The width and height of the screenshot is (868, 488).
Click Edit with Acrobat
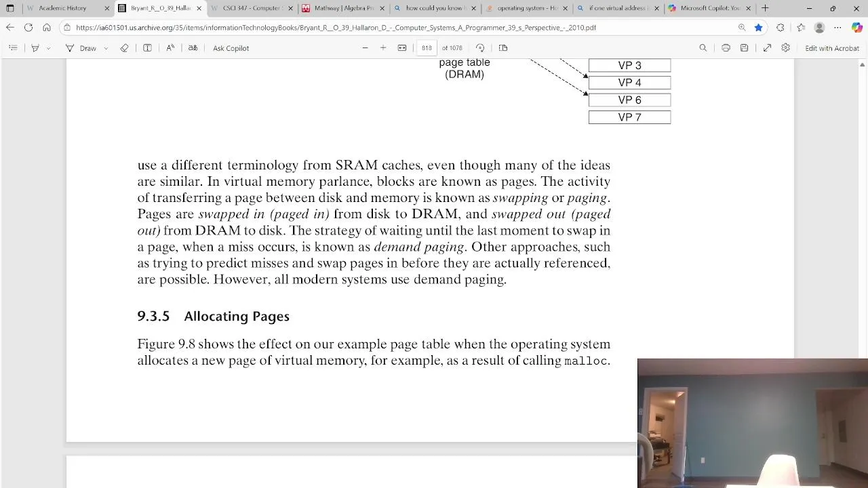832,48
